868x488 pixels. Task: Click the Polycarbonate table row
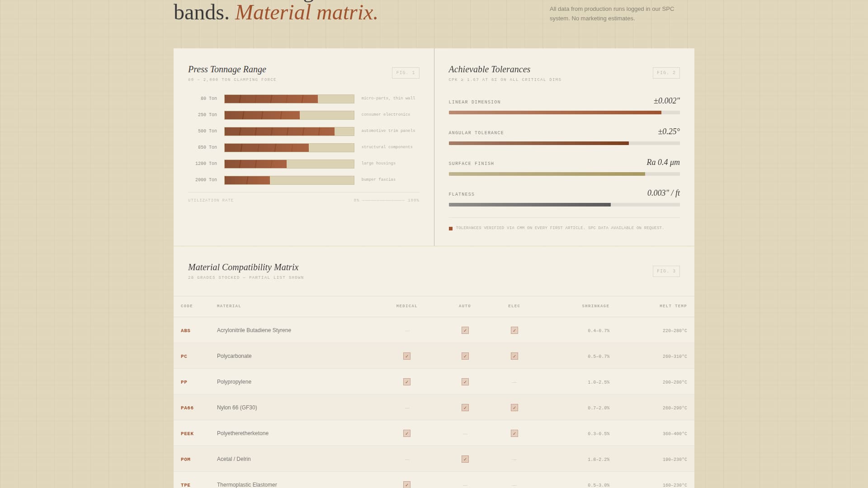[234, 356]
